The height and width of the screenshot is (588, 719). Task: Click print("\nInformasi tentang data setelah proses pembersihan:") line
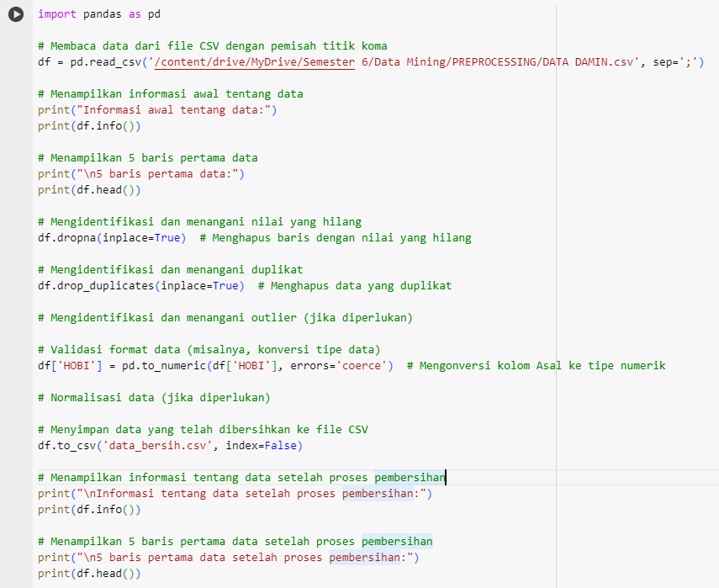[x=235, y=494]
